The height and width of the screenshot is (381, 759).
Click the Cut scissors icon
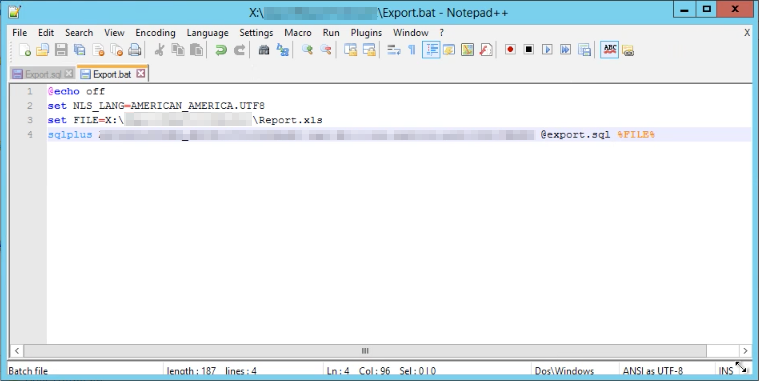coord(159,50)
